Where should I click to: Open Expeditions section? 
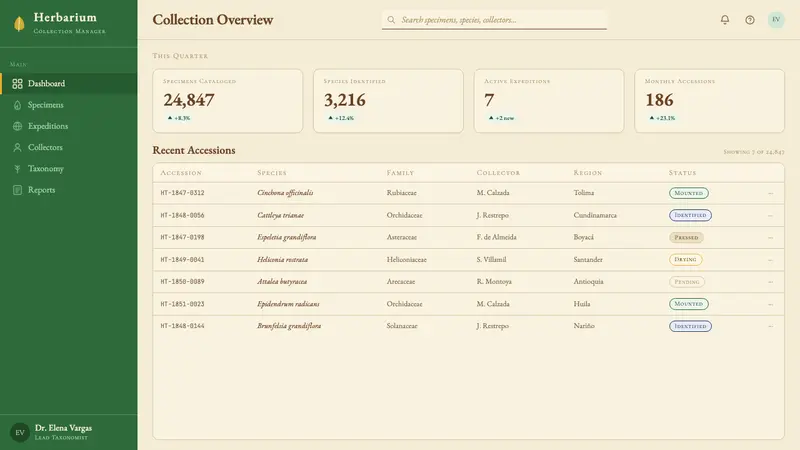(x=69, y=126)
